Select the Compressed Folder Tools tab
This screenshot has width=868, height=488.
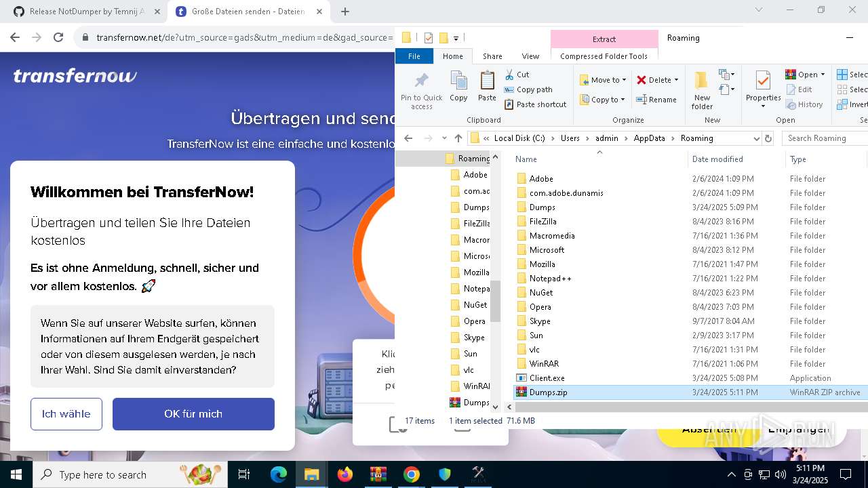click(x=604, y=56)
